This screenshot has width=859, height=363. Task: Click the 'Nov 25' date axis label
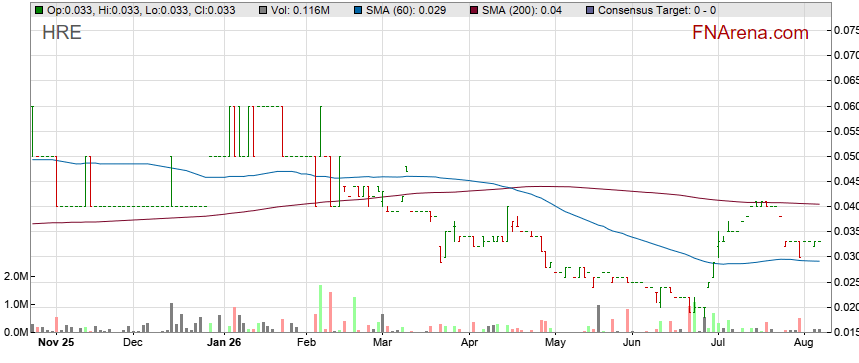(x=56, y=343)
